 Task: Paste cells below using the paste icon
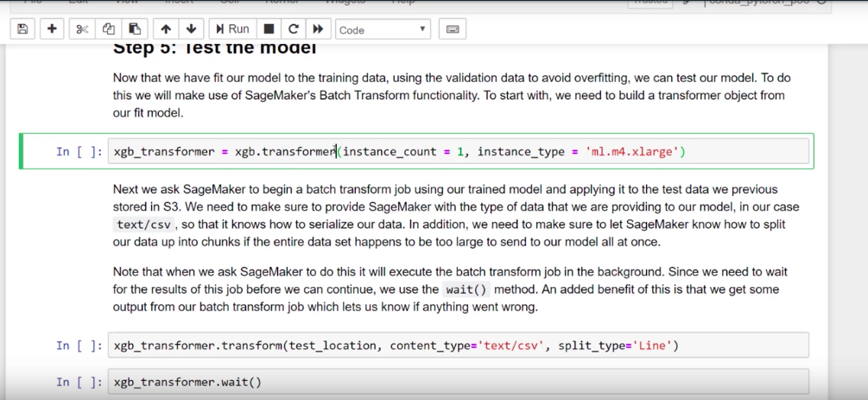click(134, 29)
